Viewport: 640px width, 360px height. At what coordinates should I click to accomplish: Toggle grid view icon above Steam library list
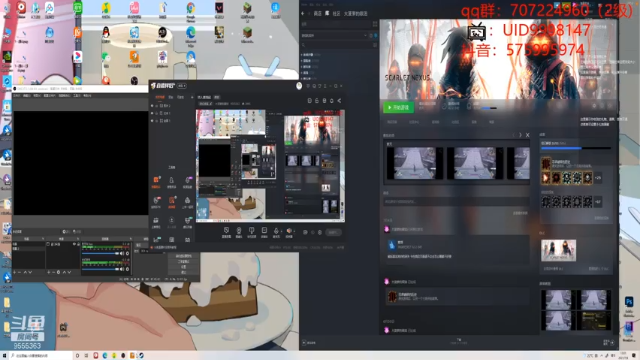click(x=375, y=24)
